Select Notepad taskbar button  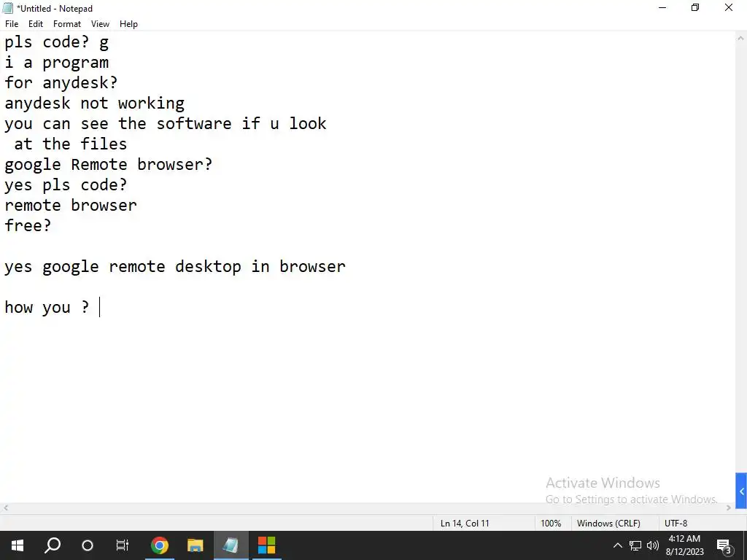coord(231,545)
